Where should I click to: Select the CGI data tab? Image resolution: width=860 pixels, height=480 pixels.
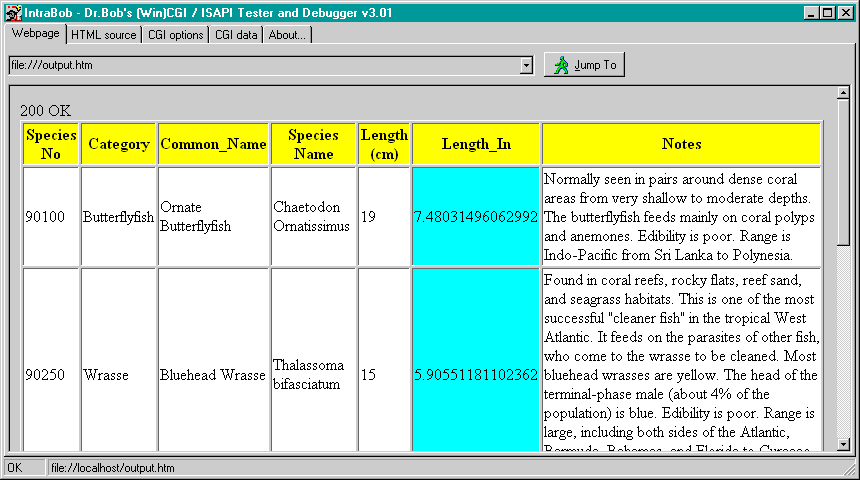pos(236,35)
